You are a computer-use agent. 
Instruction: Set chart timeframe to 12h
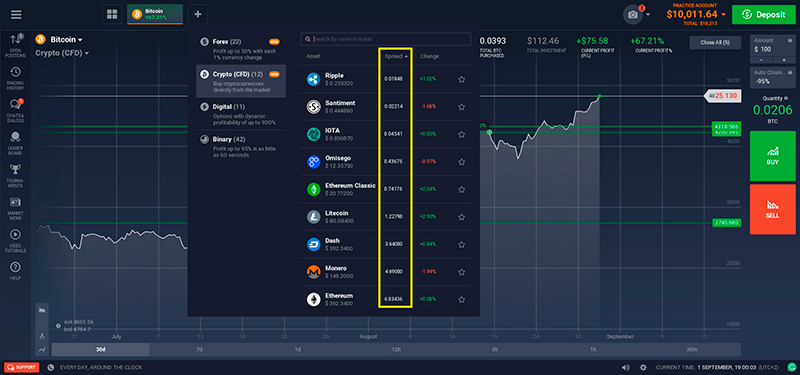click(396, 349)
